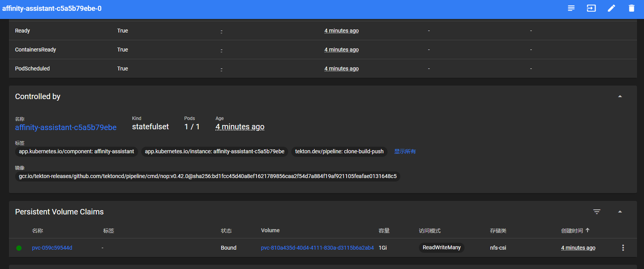
Task: Click the 存储类 column header
Action: (x=498, y=231)
